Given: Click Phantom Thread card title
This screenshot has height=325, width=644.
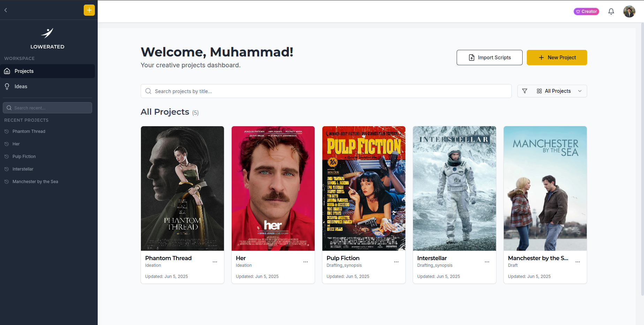Looking at the screenshot, I should pos(169,258).
